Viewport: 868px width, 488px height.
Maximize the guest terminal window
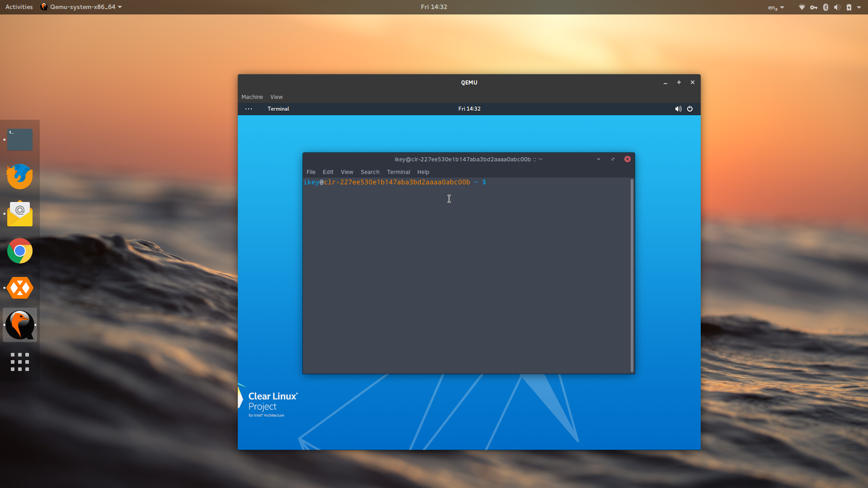tap(613, 159)
